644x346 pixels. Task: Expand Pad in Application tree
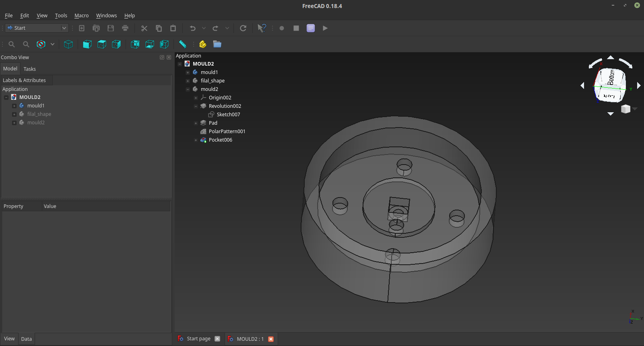coord(196,123)
